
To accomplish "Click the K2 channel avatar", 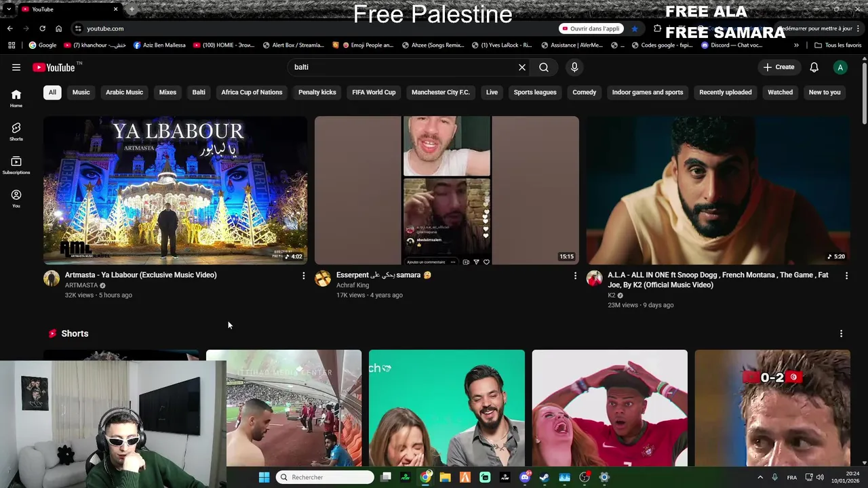I will coord(595,279).
